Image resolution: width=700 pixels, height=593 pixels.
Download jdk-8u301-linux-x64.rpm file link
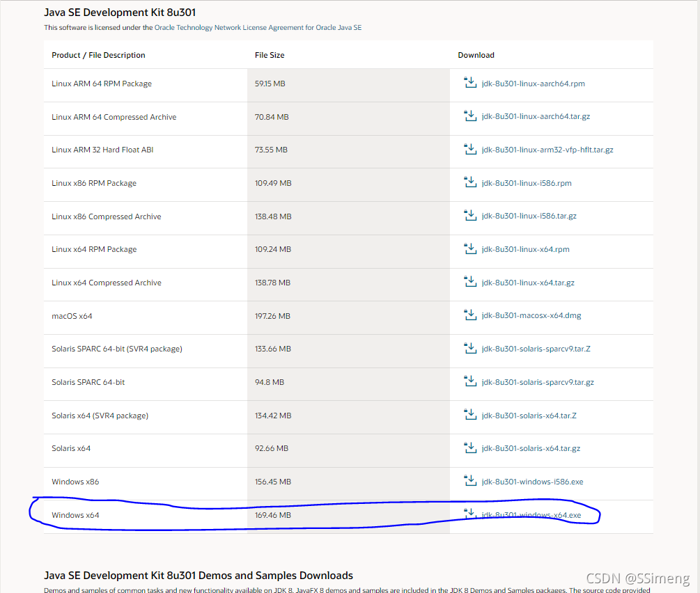click(x=525, y=249)
